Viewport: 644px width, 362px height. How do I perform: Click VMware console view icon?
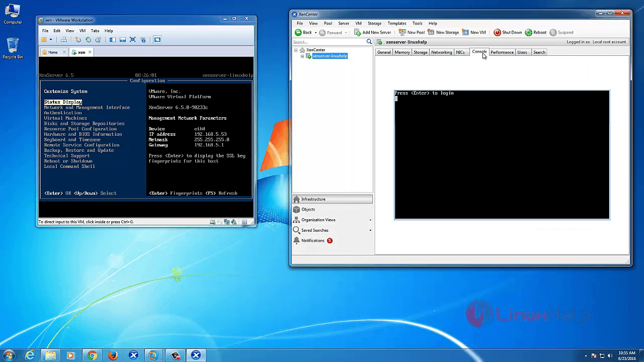click(x=157, y=40)
